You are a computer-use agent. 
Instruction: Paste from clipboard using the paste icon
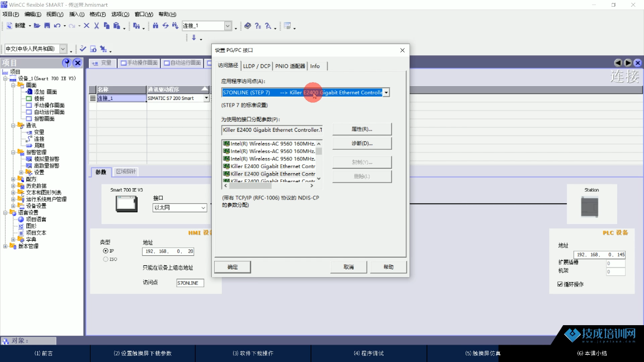[x=117, y=26]
